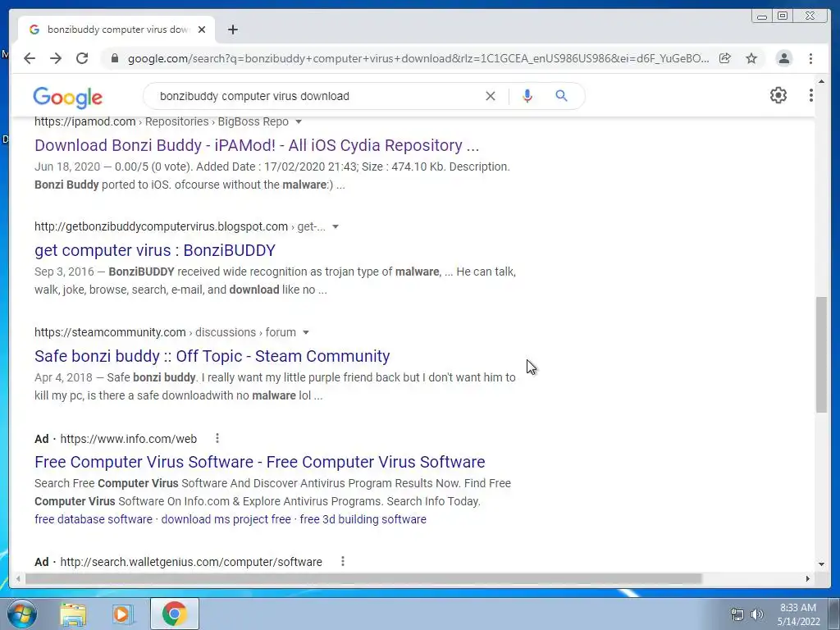Open the taskbar clock showing 8:33 AM
840x630 pixels.
(x=798, y=614)
